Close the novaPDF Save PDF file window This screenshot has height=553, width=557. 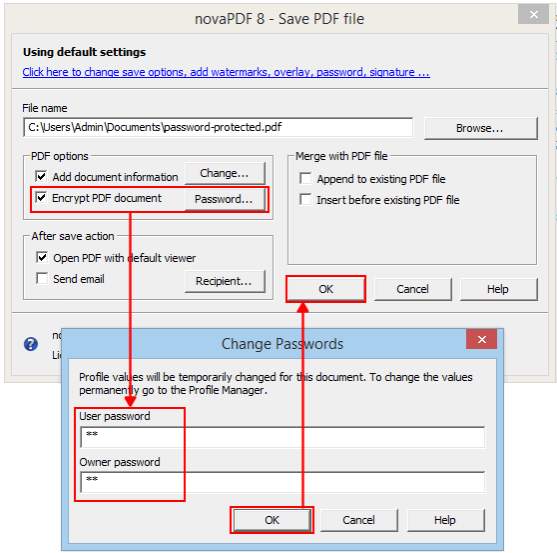[533, 15]
